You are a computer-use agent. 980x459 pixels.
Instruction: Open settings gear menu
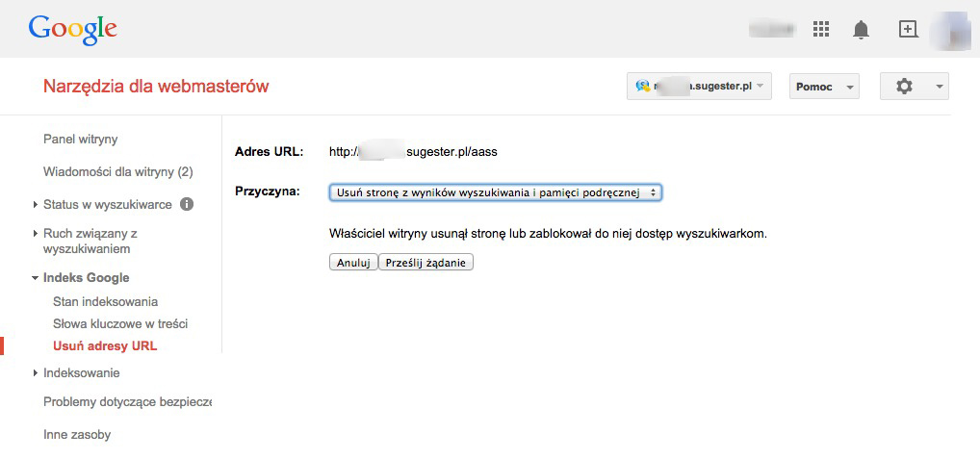[914, 87]
